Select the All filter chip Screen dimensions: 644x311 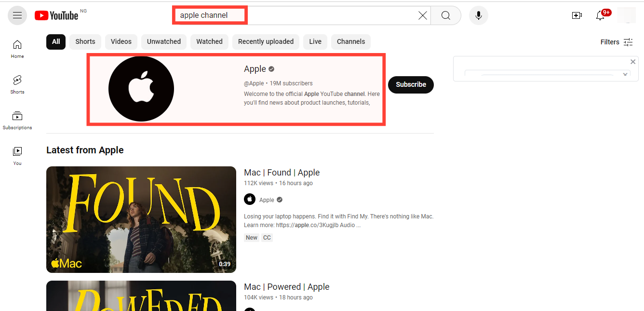[56, 41]
